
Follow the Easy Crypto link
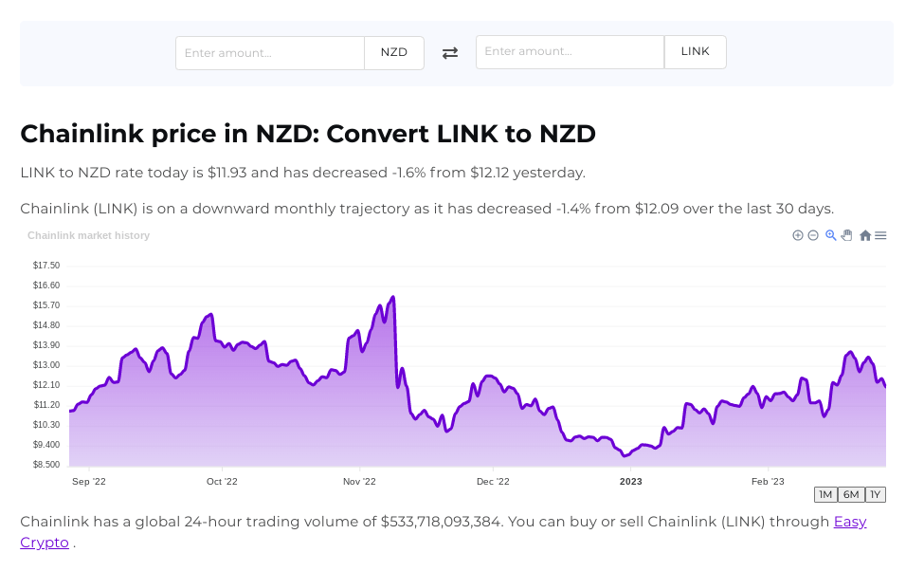(x=849, y=522)
